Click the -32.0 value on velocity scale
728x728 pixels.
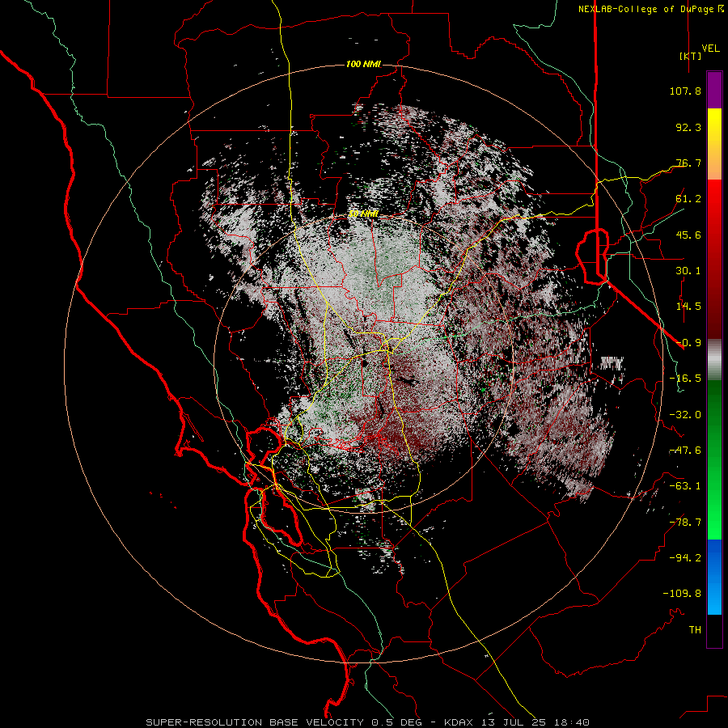tap(685, 415)
